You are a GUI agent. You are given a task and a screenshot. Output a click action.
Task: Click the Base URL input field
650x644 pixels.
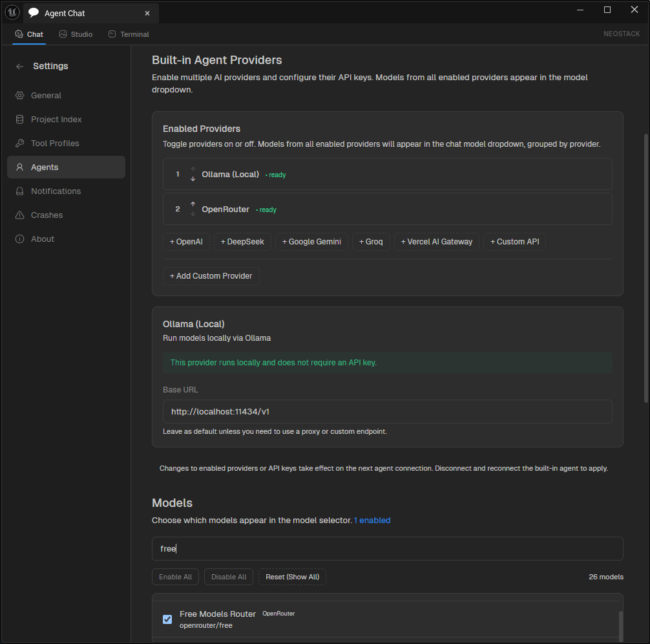pos(387,412)
